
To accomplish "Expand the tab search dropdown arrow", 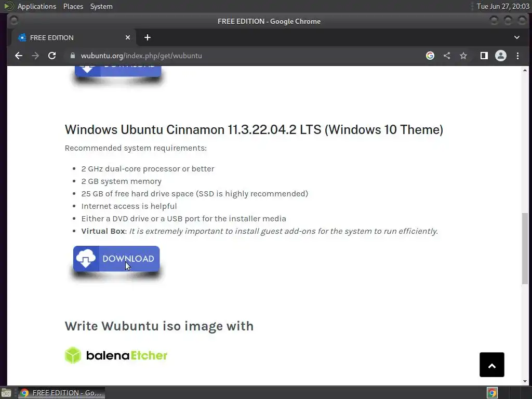I will point(517,37).
